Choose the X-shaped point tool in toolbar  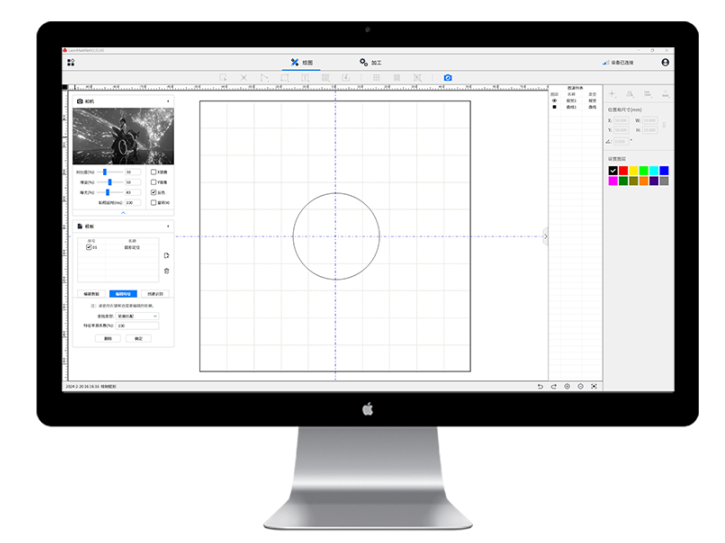[244, 78]
